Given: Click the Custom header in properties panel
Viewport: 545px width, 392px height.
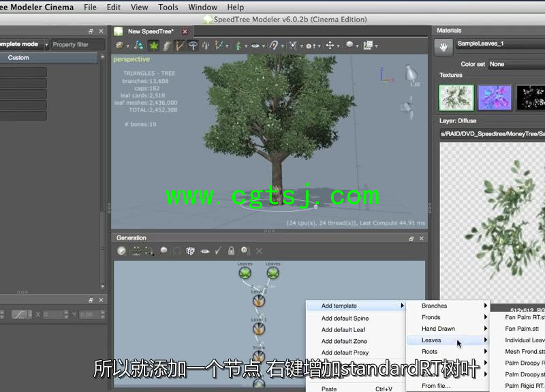Looking at the screenshot, I should pos(48,58).
